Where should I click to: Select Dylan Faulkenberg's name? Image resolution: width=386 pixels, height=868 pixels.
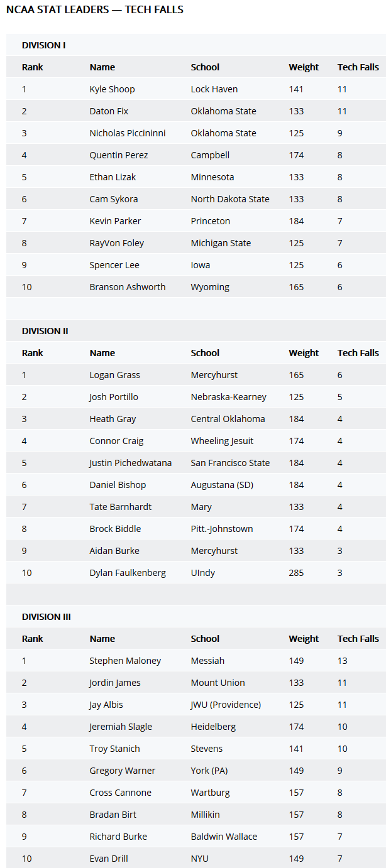(x=127, y=573)
